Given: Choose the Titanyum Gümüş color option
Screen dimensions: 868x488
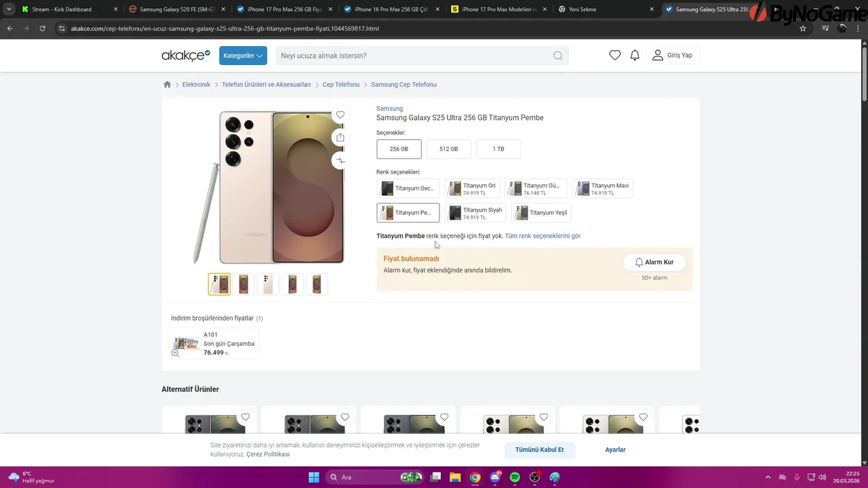Looking at the screenshot, I should (x=536, y=188).
